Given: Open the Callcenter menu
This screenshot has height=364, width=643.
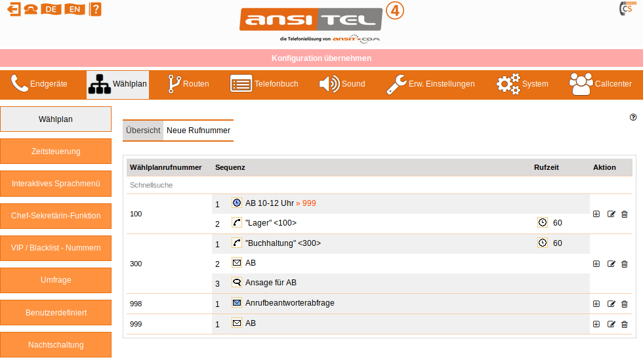Looking at the screenshot, I should pos(600,84).
